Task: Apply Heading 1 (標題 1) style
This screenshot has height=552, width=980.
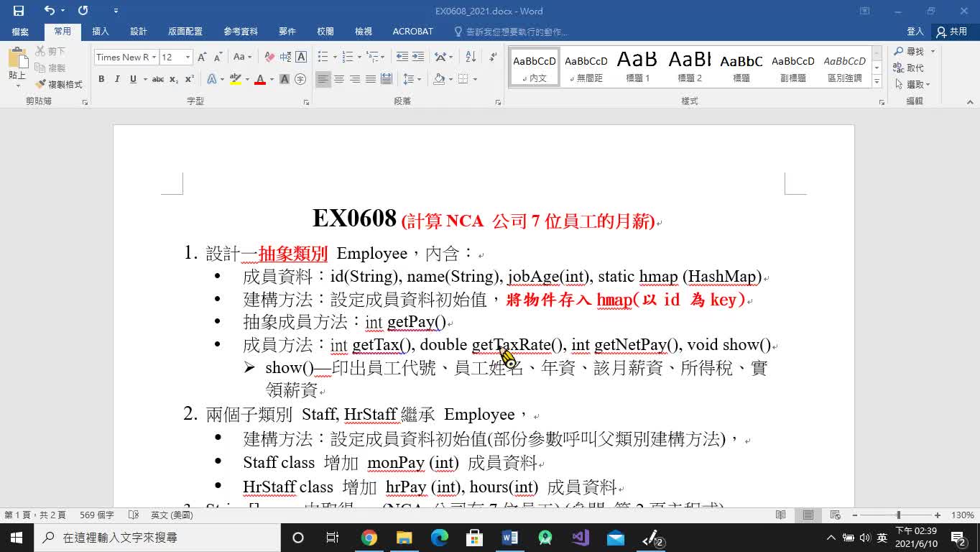Action: (637, 67)
